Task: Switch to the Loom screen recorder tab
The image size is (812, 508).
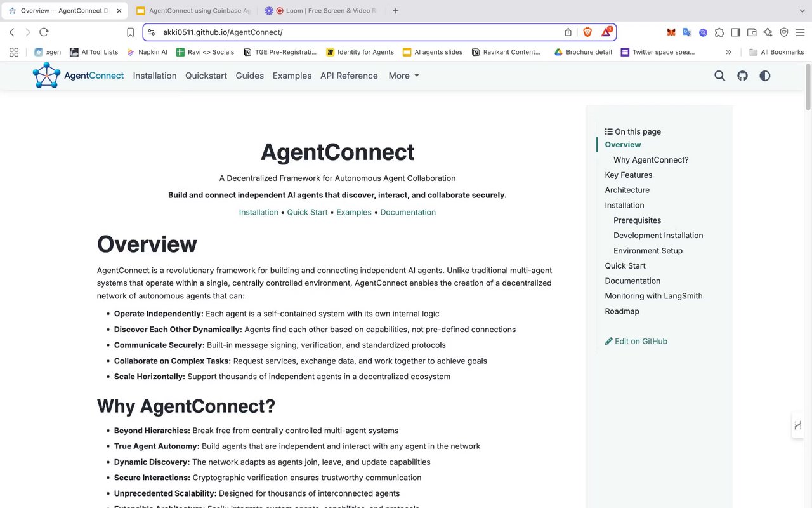Action: (322, 11)
